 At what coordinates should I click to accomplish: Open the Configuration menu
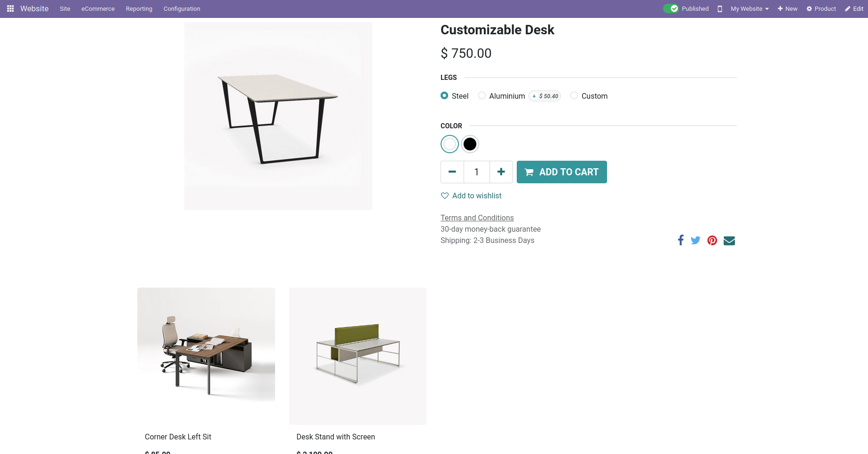pyautogui.click(x=181, y=9)
